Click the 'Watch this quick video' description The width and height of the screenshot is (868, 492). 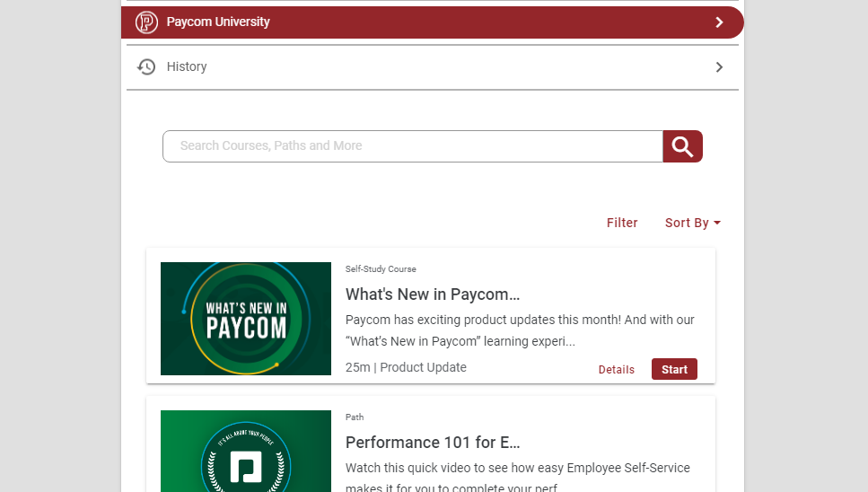518,477
